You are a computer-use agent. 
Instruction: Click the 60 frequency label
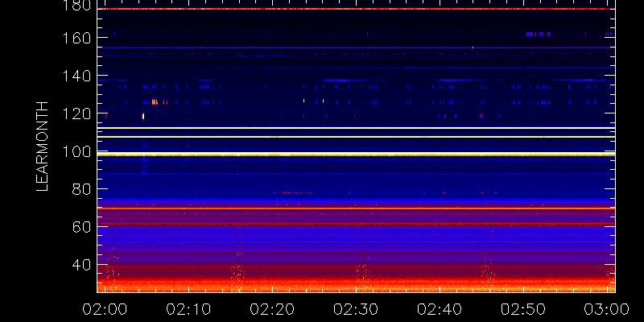(82, 227)
